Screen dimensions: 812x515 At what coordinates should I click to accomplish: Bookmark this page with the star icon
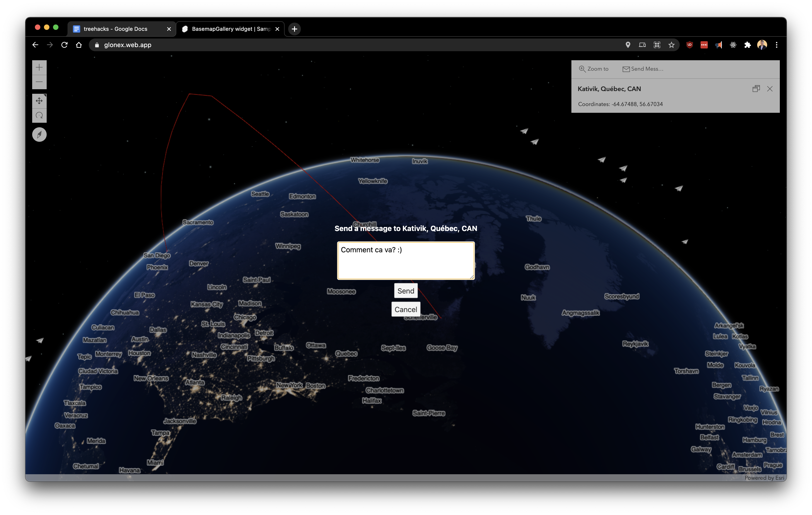coord(671,45)
